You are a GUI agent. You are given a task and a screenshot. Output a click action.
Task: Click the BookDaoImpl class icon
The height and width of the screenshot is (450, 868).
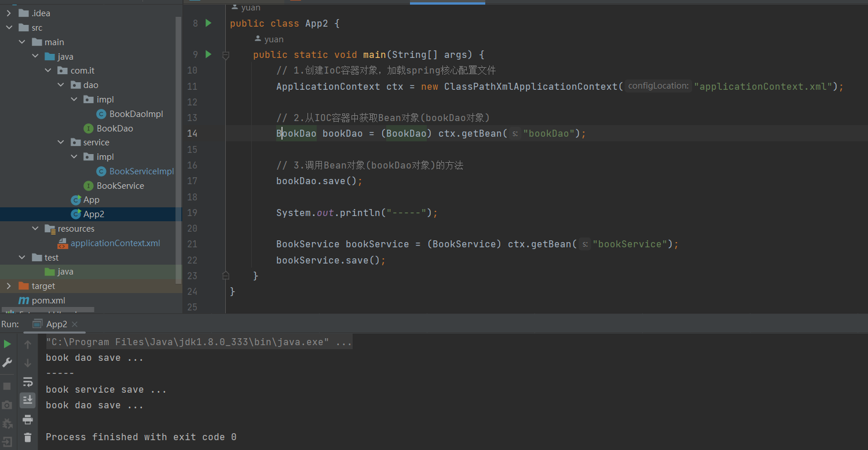101,114
